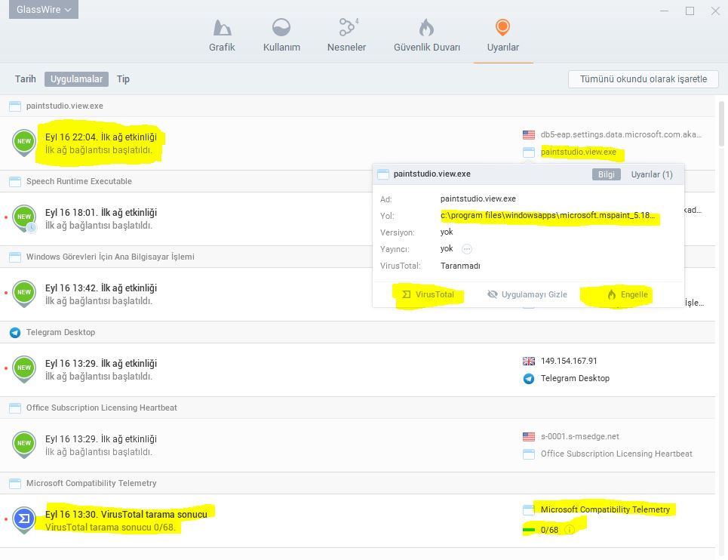This screenshot has width=728, height=560.
Task: Click the Telegram icon in the group header
Action: [x=15, y=333]
